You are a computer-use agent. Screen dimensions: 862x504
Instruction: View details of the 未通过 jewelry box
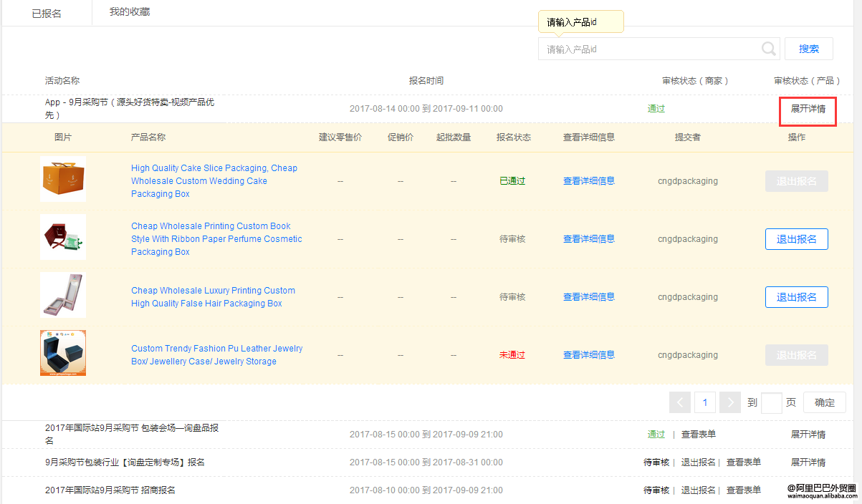coord(588,355)
